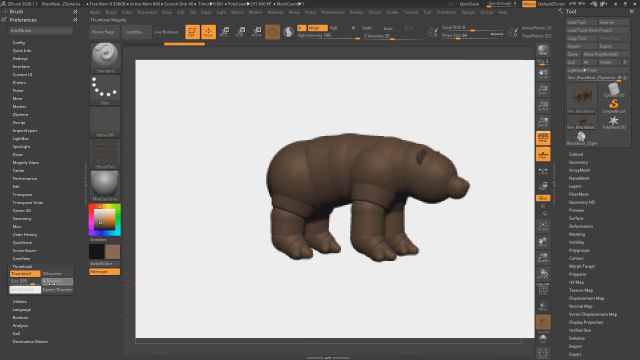Toggle the Gizmo 3D icon in top shelf

[x=272, y=32]
